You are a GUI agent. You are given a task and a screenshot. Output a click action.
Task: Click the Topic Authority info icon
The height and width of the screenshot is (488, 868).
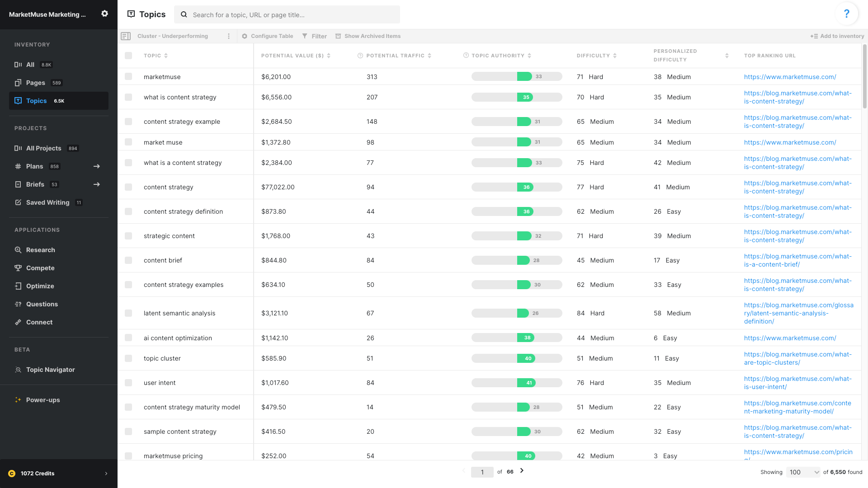click(466, 56)
